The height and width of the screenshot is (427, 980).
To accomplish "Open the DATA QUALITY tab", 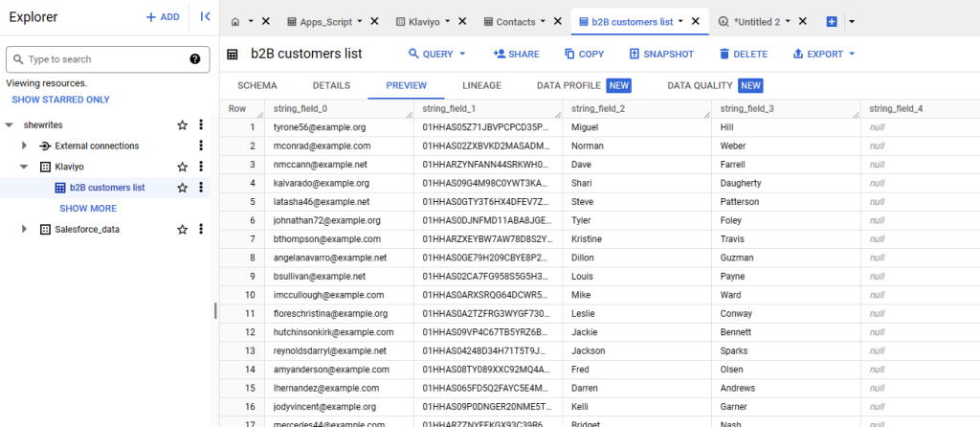I will click(x=715, y=85).
